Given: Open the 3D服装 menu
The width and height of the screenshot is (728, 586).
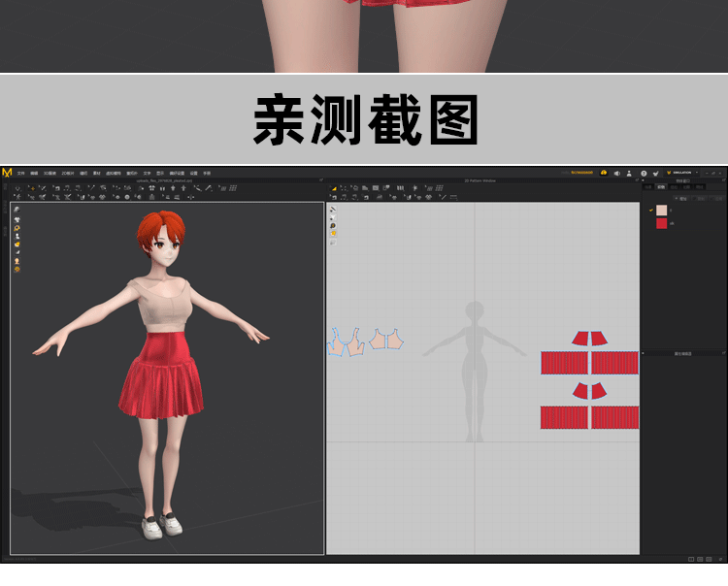Looking at the screenshot, I should click(50, 173).
